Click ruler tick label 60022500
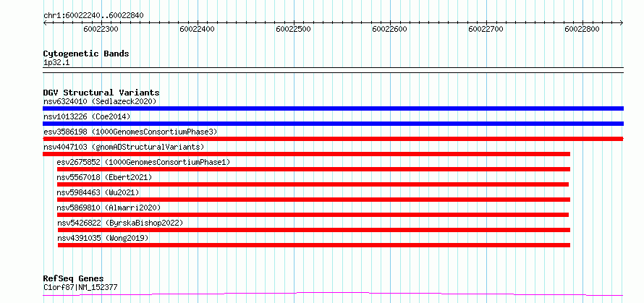The height and width of the screenshot is (303, 644). (x=294, y=29)
